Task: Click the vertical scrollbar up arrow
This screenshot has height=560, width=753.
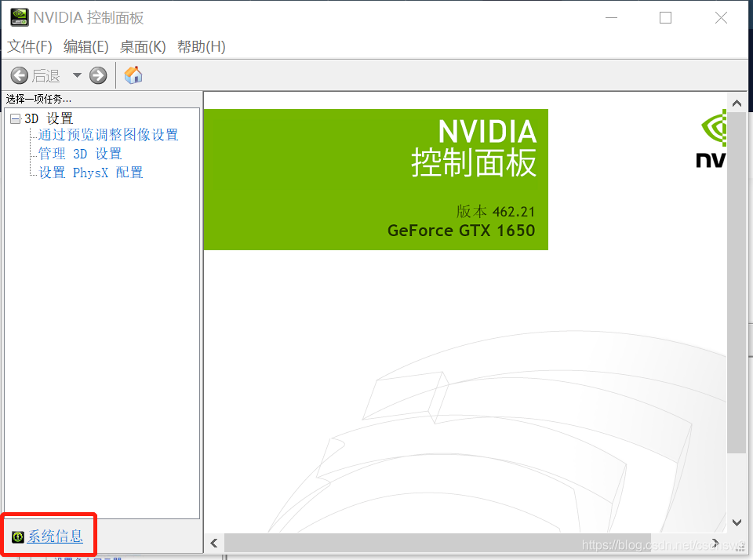Action: [x=737, y=103]
